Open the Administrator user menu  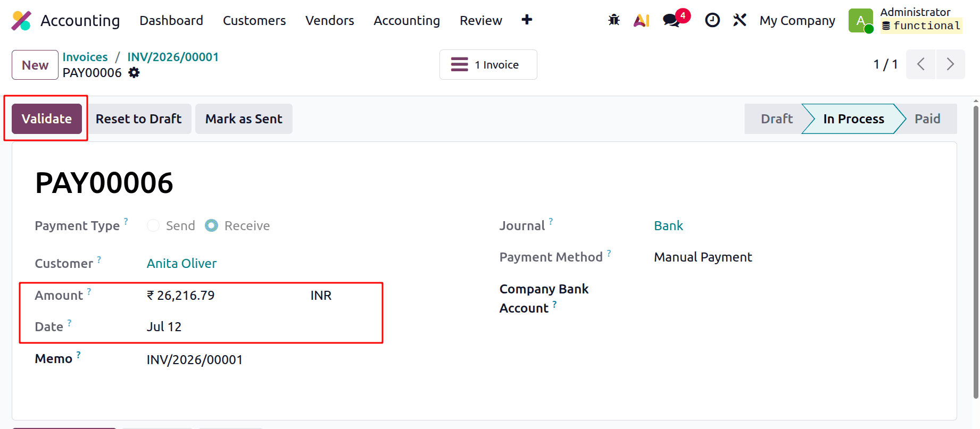(906, 20)
